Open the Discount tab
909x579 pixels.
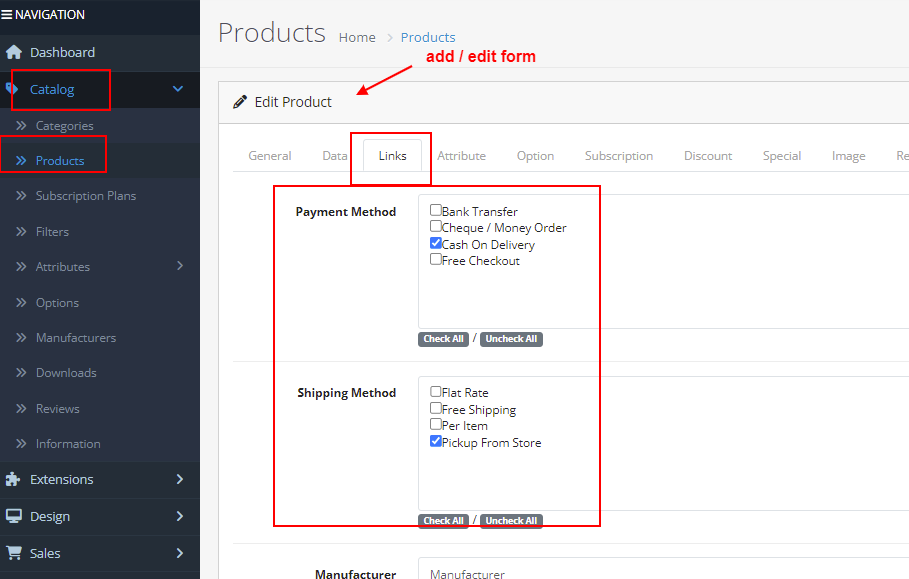[708, 156]
